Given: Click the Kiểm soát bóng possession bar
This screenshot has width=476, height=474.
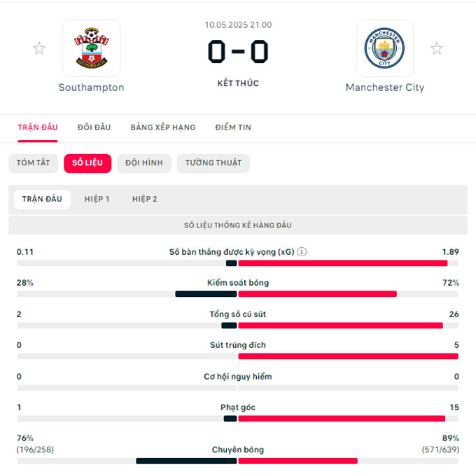Looking at the screenshot, I should pos(238,294).
